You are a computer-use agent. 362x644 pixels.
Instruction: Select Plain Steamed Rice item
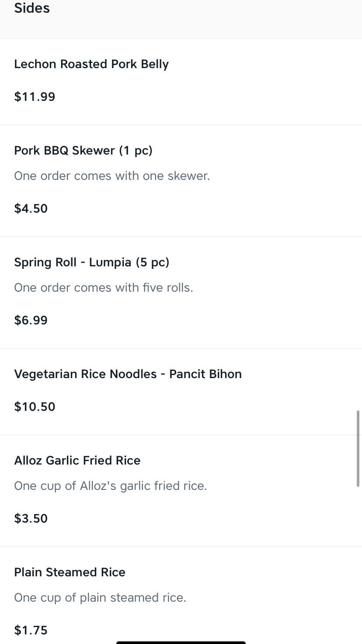[70, 572]
